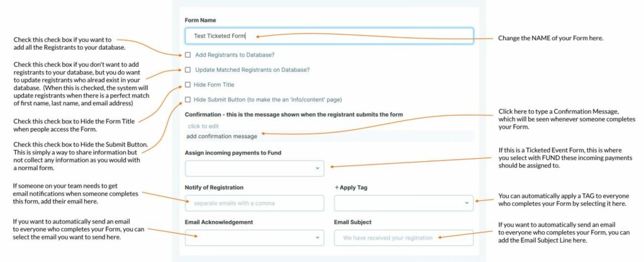
Task: Toggle the Hide Form Title checkbox
Action: coord(187,85)
